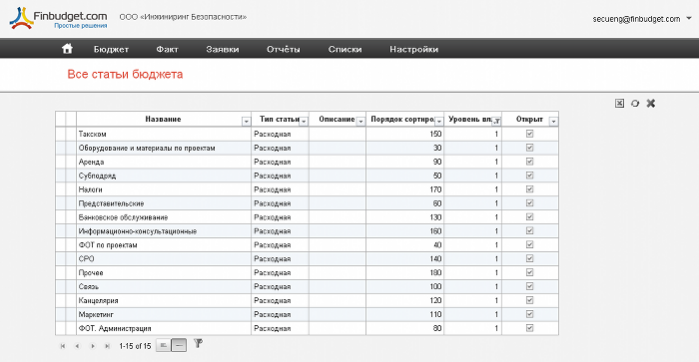Image resolution: width=699 pixels, height=362 pixels.
Task: Click the Все статьи бюджета page title
Action: (125, 74)
